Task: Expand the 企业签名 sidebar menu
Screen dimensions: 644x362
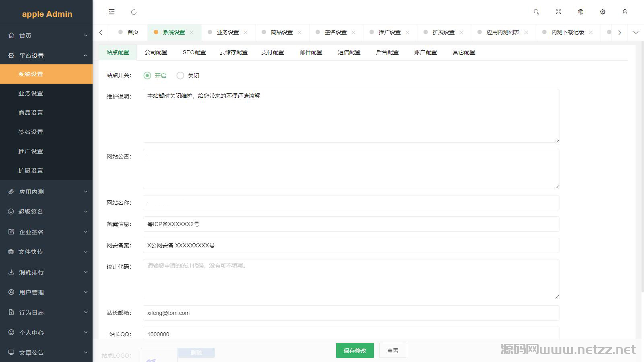Action: [86, 232]
